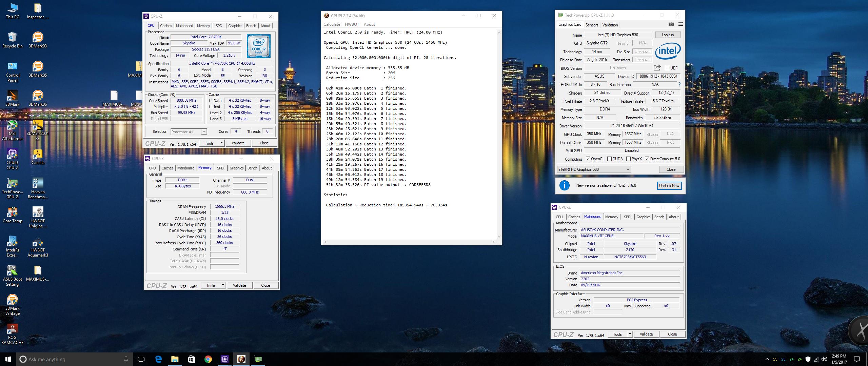Click the Lookup button in GPU-Z

coord(668,35)
